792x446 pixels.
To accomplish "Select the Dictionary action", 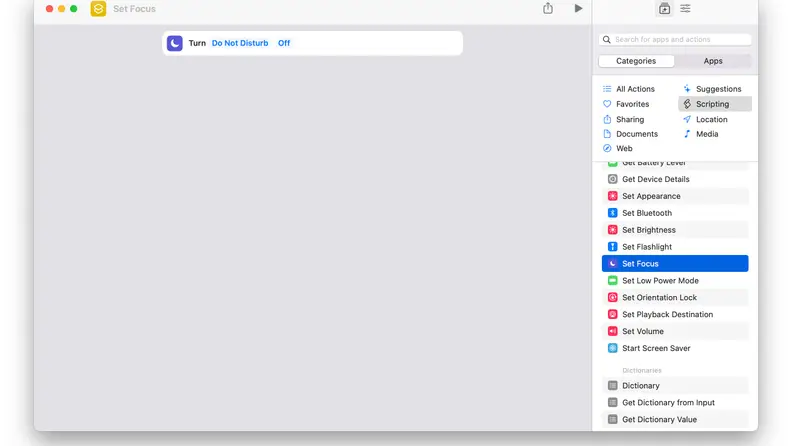I will (x=675, y=386).
